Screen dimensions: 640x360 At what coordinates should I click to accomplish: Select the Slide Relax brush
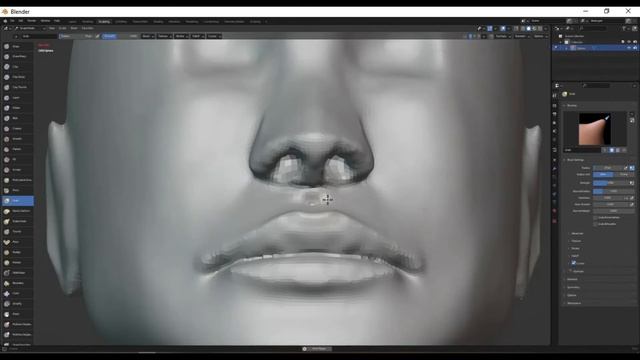[17, 273]
